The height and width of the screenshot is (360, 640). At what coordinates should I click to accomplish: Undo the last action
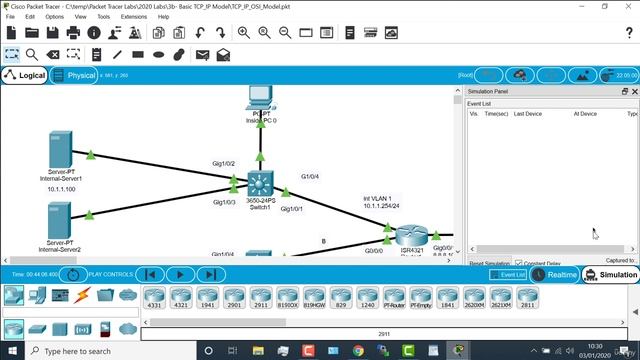[x=200, y=33]
